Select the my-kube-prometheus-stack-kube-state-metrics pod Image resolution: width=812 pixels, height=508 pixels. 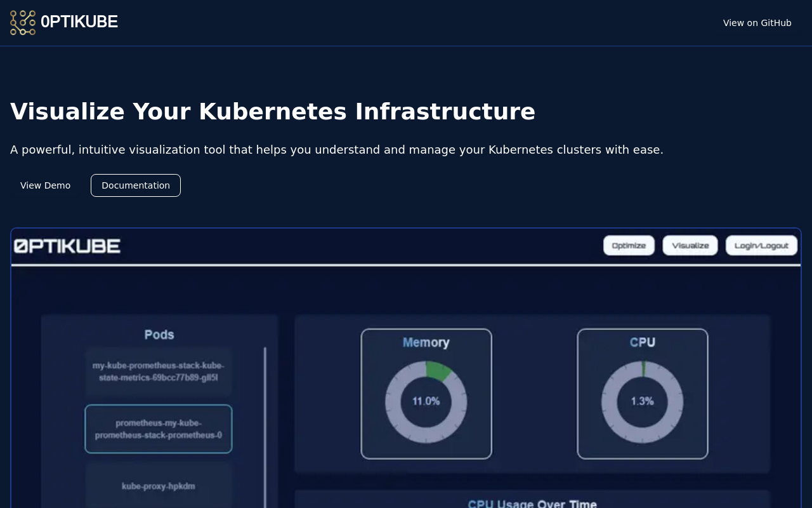click(159, 371)
